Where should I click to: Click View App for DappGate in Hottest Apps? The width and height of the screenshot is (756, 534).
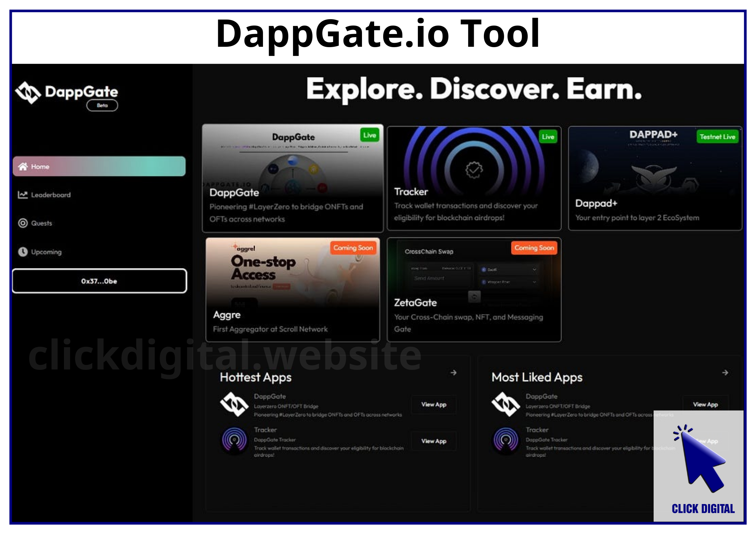(x=434, y=404)
